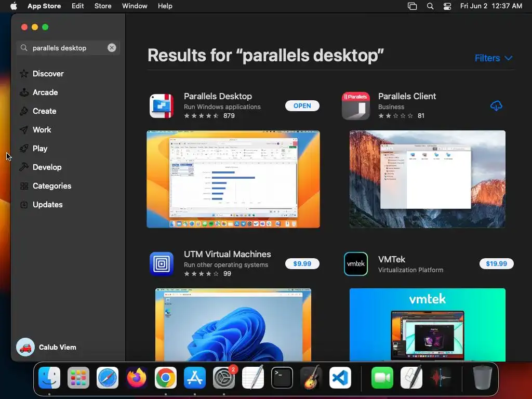
Task: Open the Trash in the Dock
Action: (x=482, y=377)
